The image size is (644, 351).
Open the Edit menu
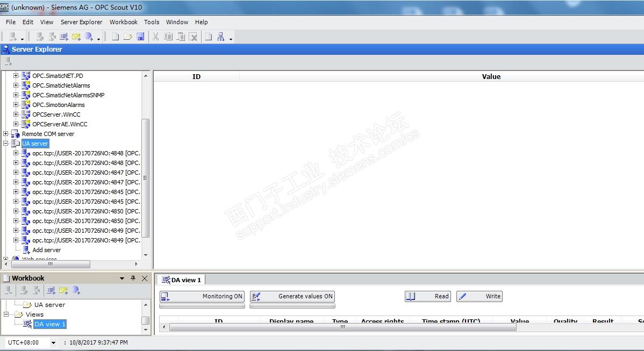pyautogui.click(x=28, y=22)
